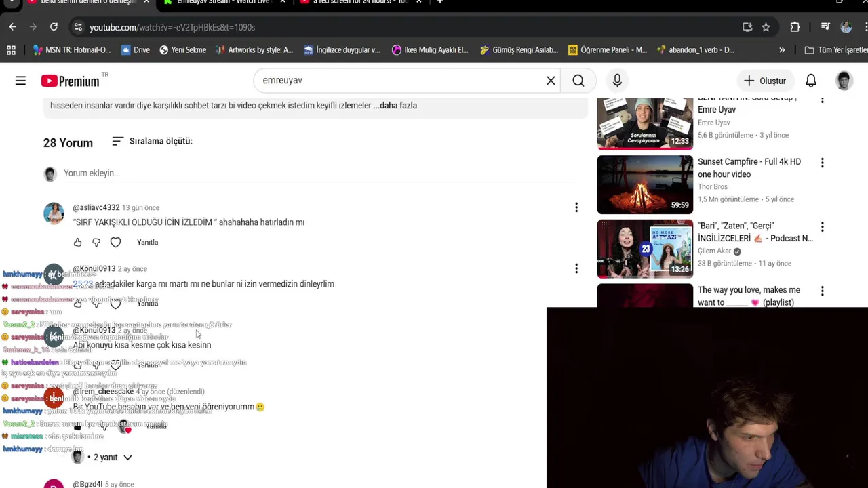
Task: Clear the emreuyav search text
Action: 551,81
